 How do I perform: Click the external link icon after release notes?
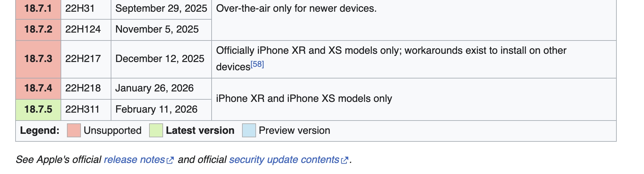coord(170,160)
